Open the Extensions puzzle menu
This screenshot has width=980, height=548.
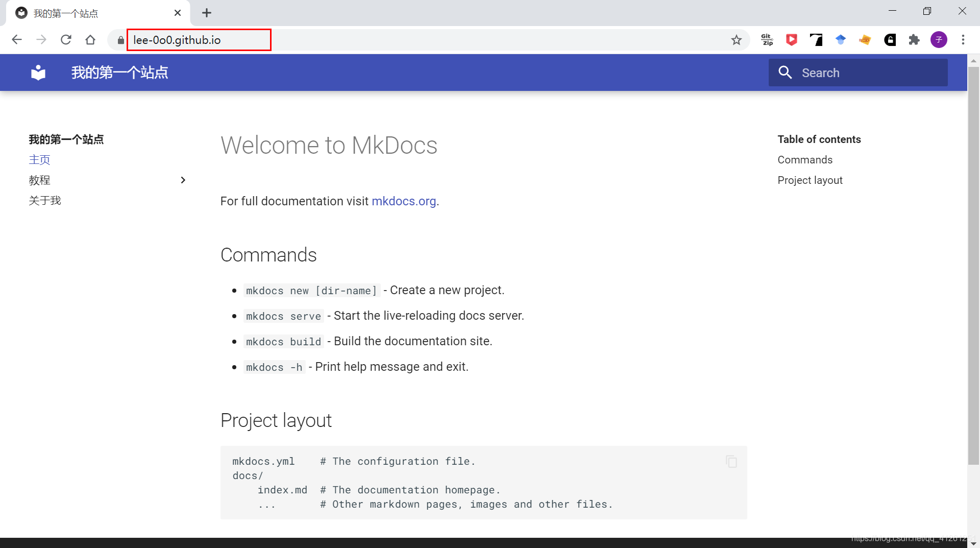point(914,40)
